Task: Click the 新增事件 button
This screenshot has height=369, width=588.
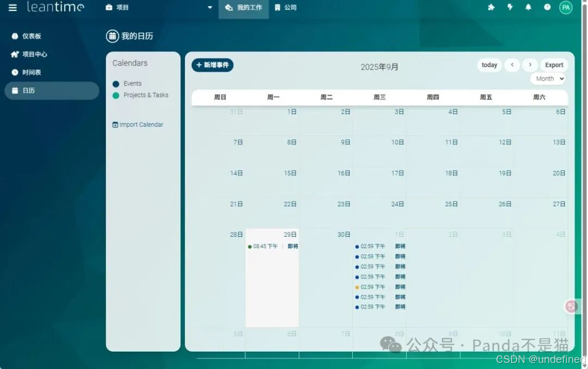Action: 213,65
